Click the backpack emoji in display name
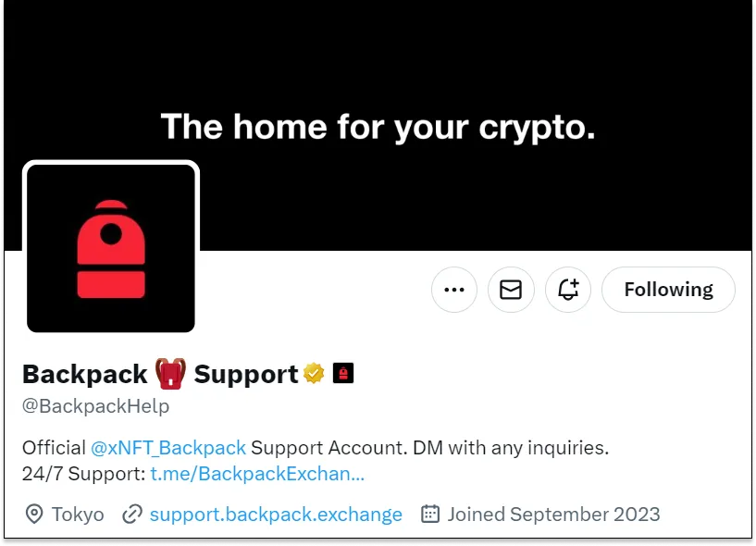 tap(170, 373)
